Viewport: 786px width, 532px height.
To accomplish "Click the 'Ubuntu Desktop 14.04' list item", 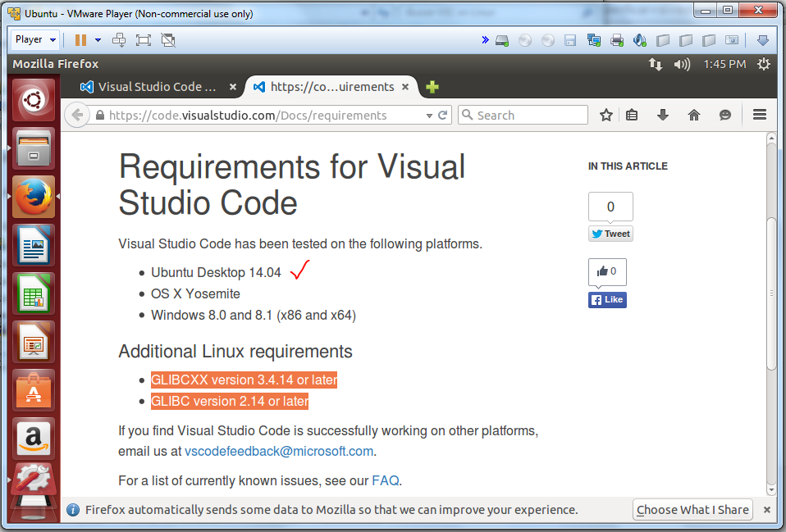I will pyautogui.click(x=216, y=272).
